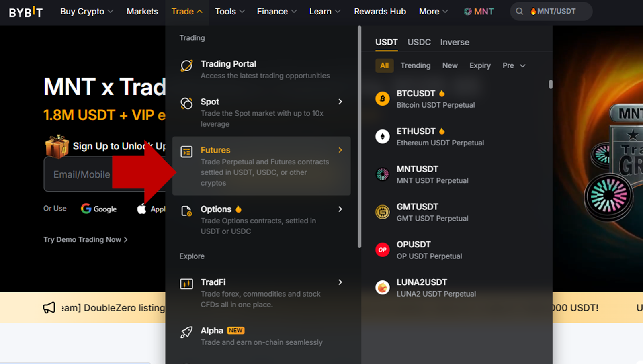This screenshot has width=643, height=364.
Task: Open search with the magnifier icon
Action: pos(519,11)
